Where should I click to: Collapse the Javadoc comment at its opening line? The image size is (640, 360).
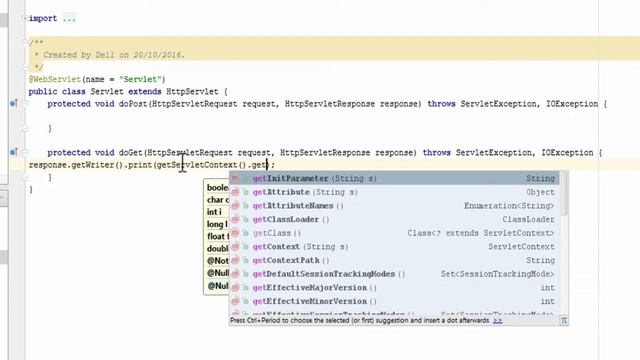click(x=25, y=42)
